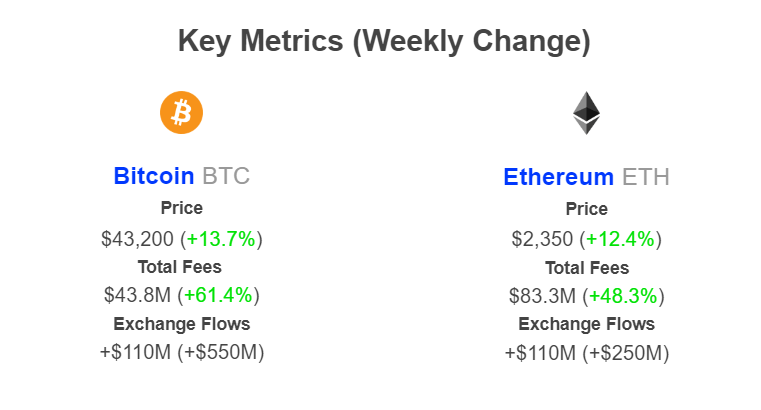Select the Key Metrics (Weekly Change) heading
The height and width of the screenshot is (410, 761).
[384, 41]
